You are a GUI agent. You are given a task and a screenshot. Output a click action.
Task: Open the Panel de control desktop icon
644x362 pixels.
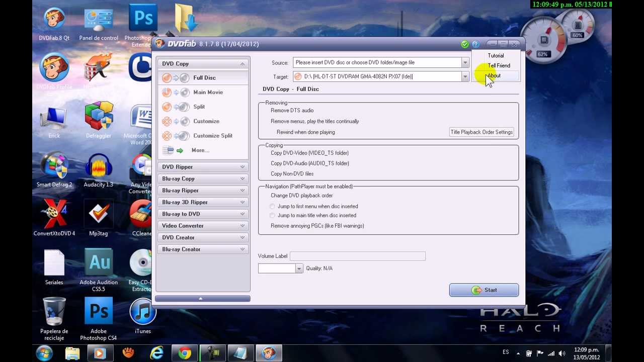click(x=99, y=24)
